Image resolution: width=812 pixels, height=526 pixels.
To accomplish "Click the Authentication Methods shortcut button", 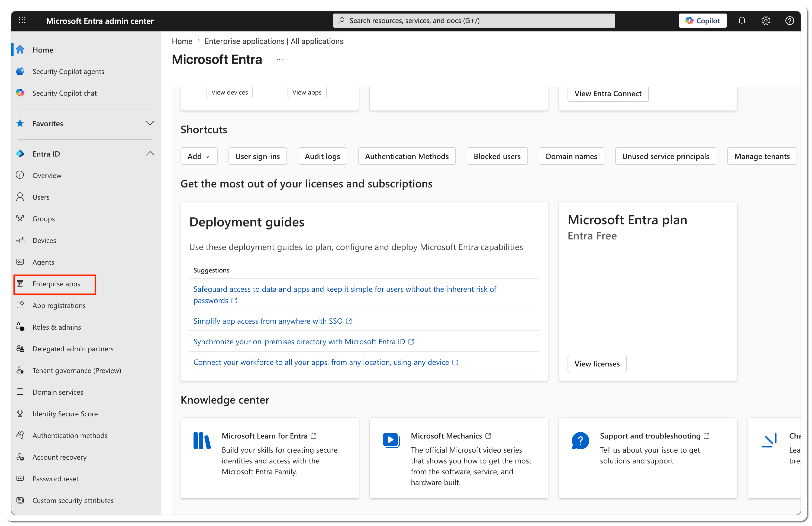I will 407,156.
